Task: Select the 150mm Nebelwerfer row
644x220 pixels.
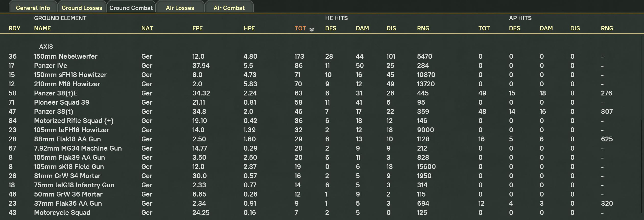Action: (322, 56)
